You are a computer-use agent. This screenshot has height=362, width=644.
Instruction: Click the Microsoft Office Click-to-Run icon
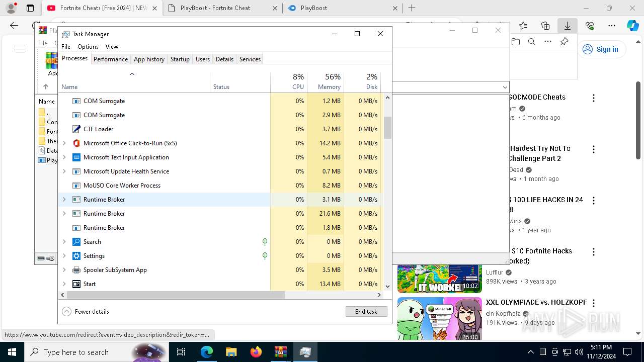pyautogui.click(x=76, y=143)
